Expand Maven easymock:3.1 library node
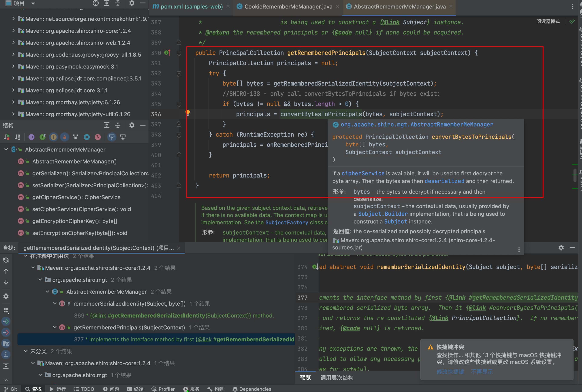The height and width of the screenshot is (392, 582). (13, 66)
